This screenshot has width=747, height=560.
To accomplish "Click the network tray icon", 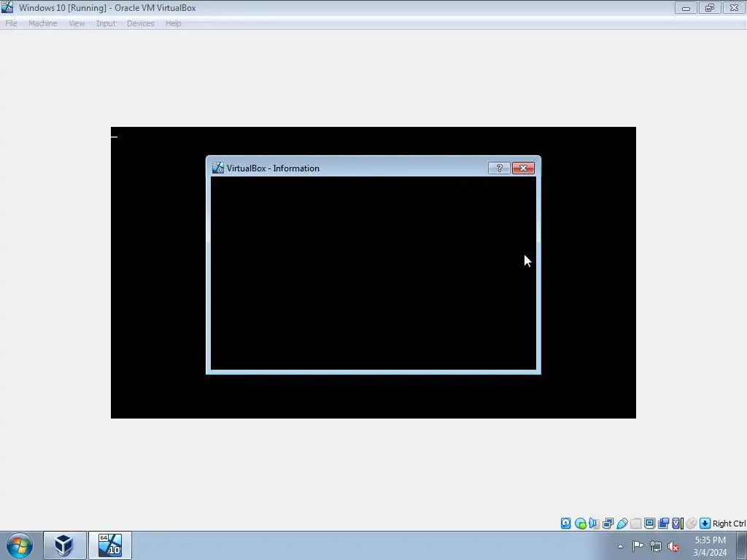I will 656,547.
